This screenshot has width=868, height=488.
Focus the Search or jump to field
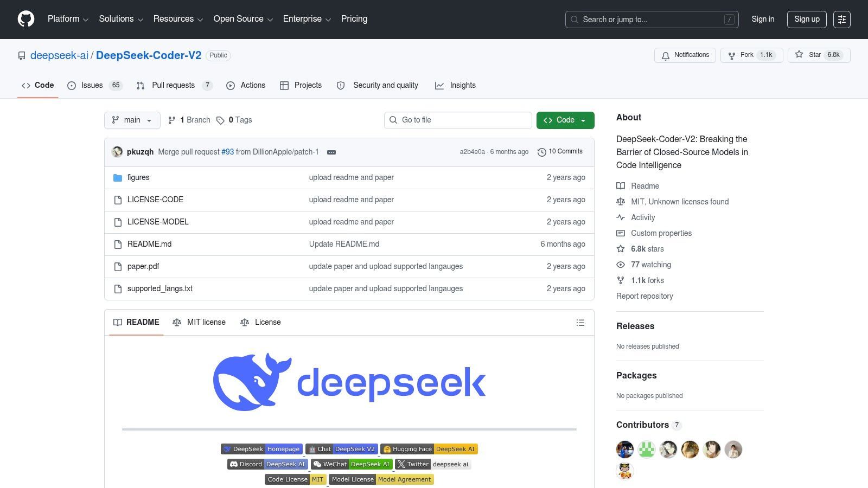click(x=652, y=20)
